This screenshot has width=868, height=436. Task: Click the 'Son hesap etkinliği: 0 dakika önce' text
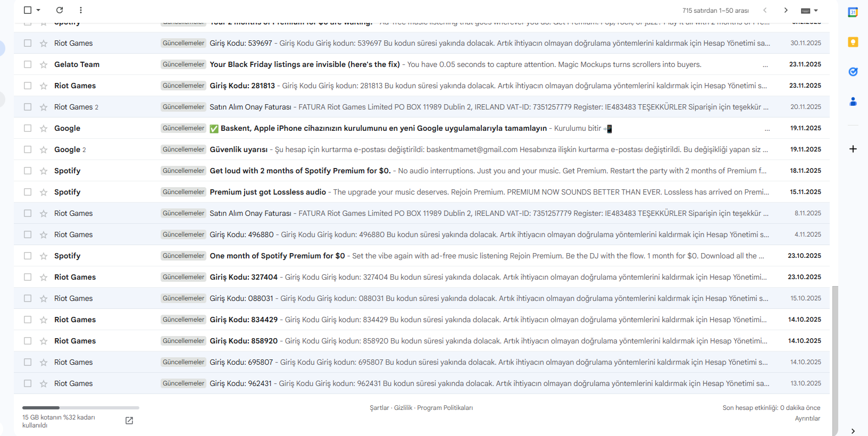pyautogui.click(x=771, y=408)
